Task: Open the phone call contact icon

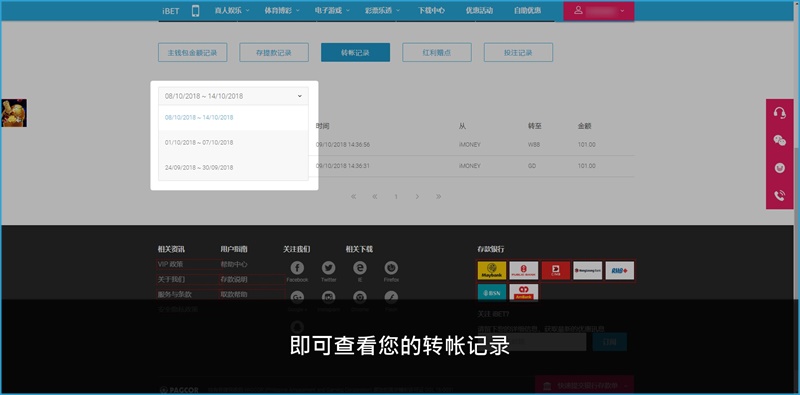Action: 780,195
